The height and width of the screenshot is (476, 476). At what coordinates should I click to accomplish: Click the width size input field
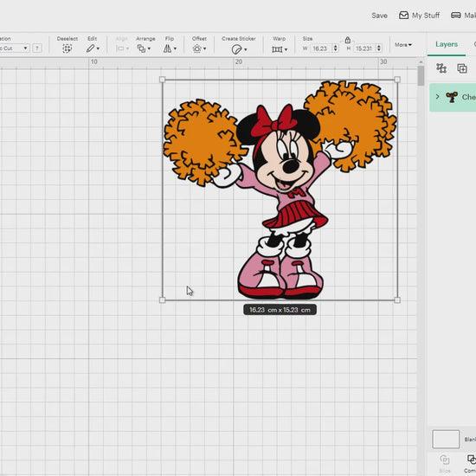pos(321,48)
